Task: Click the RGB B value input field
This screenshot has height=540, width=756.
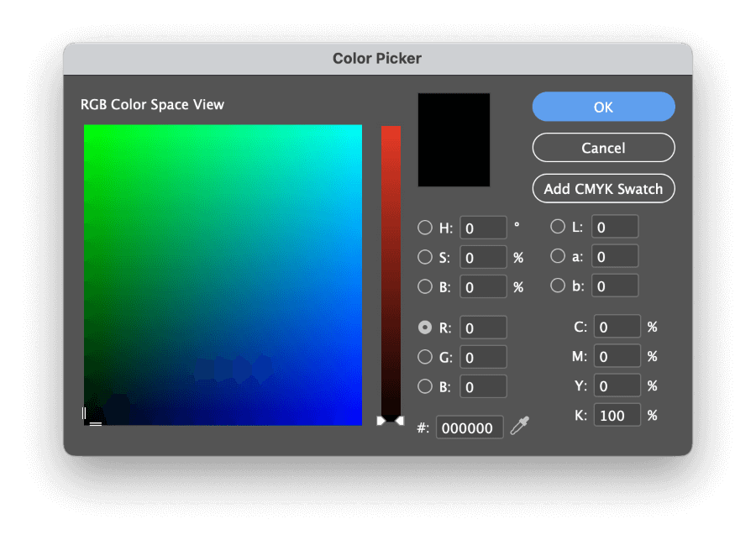Action: point(483,386)
